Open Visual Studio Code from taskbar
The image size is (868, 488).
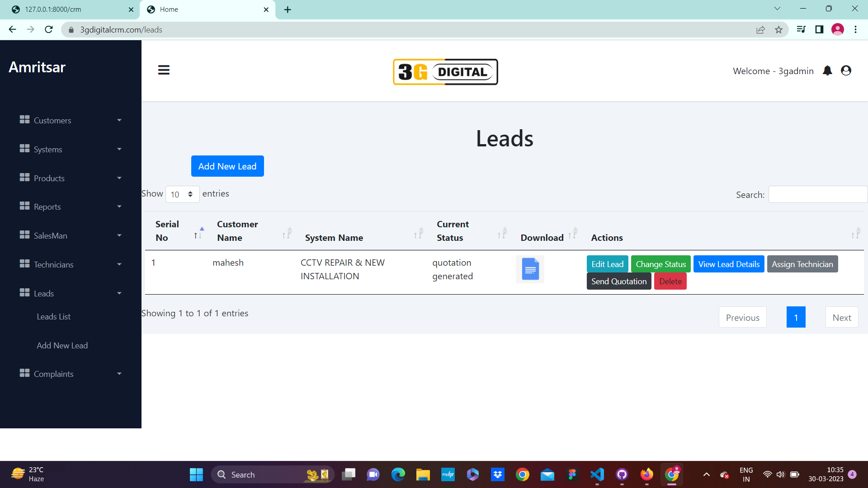597,474
